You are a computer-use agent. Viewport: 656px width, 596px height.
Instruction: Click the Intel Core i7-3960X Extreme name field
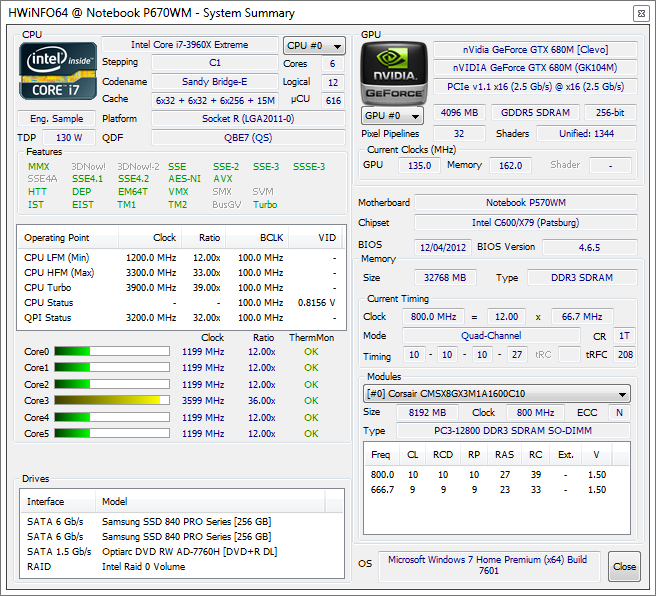tap(190, 45)
